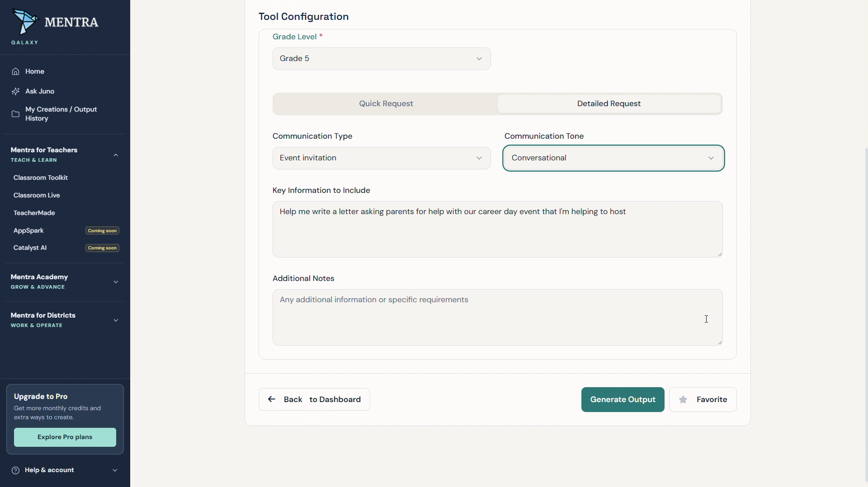This screenshot has height=487, width=868.
Task: Click the Upgrade to Pro heading
Action: coord(41,396)
